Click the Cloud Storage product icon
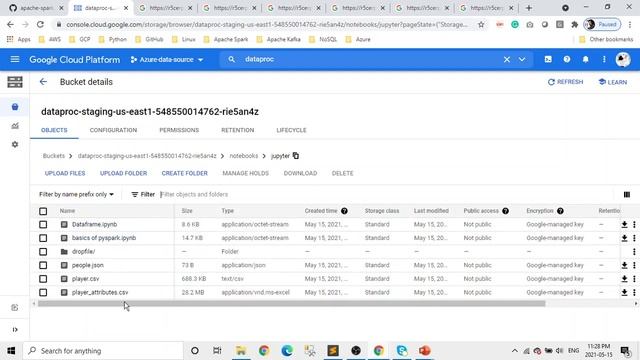This screenshot has width=640, height=360. (x=15, y=82)
